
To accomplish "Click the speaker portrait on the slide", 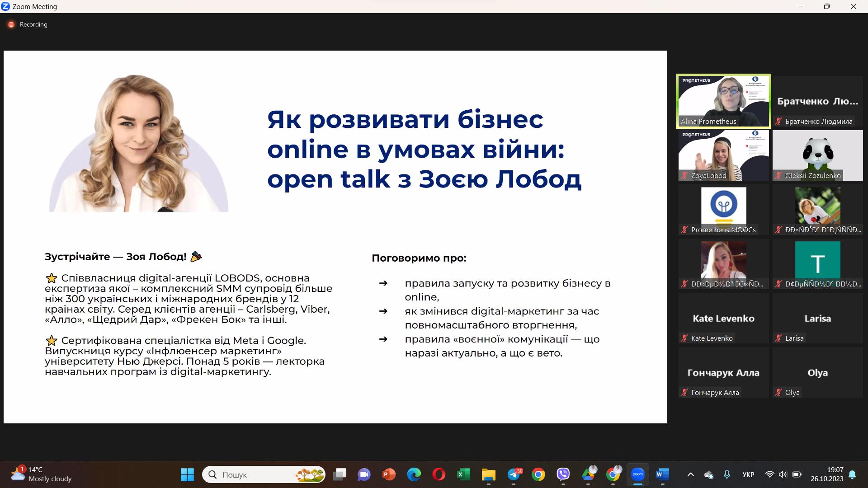I will pos(138,143).
